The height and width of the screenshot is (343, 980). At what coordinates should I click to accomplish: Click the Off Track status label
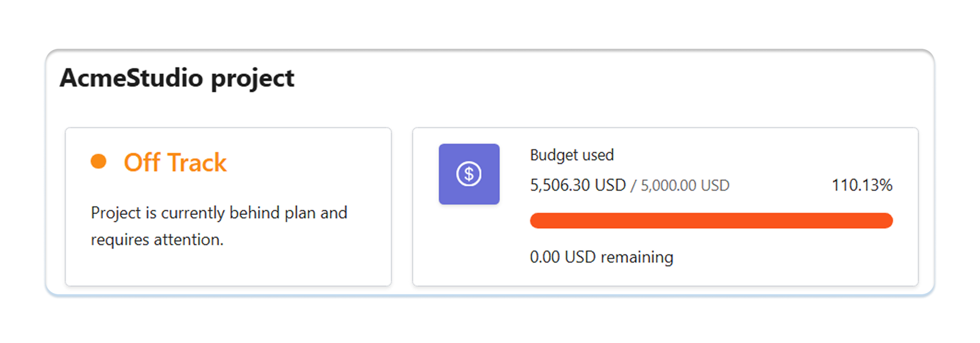(x=175, y=162)
